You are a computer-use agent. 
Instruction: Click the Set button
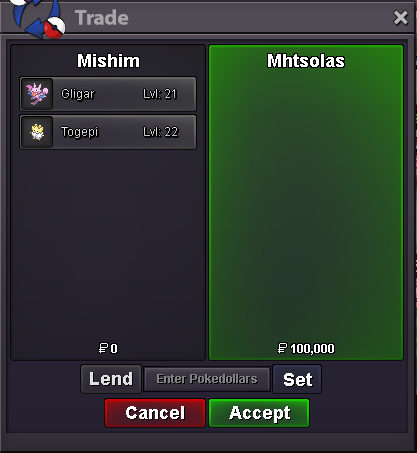297,379
